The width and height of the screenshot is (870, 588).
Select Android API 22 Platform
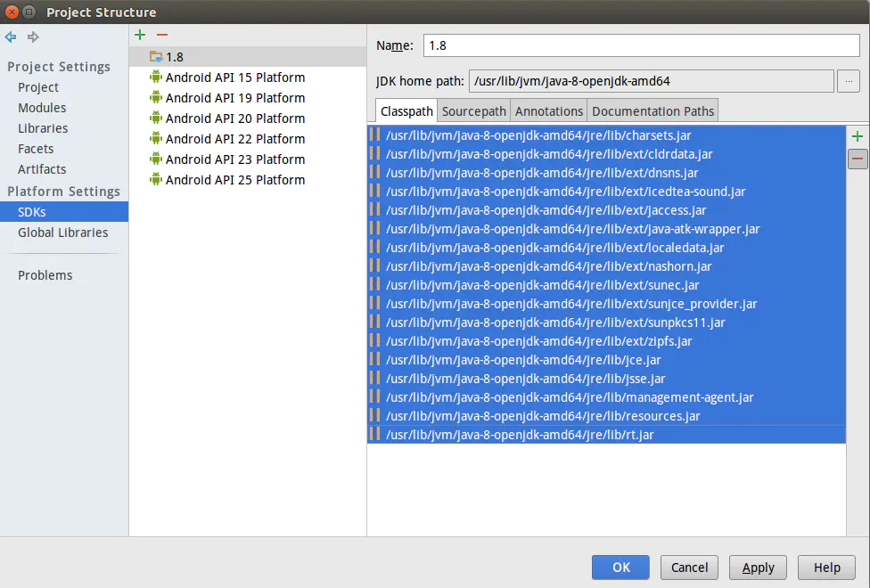tap(248, 139)
